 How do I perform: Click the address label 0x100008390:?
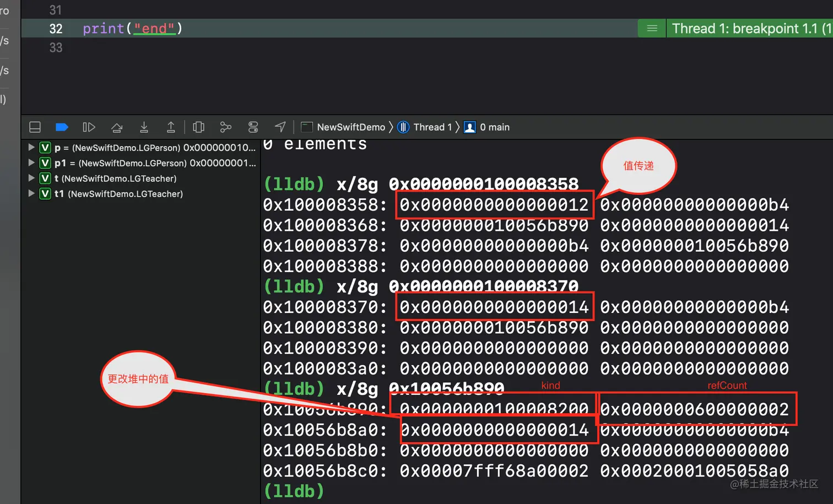[324, 348]
